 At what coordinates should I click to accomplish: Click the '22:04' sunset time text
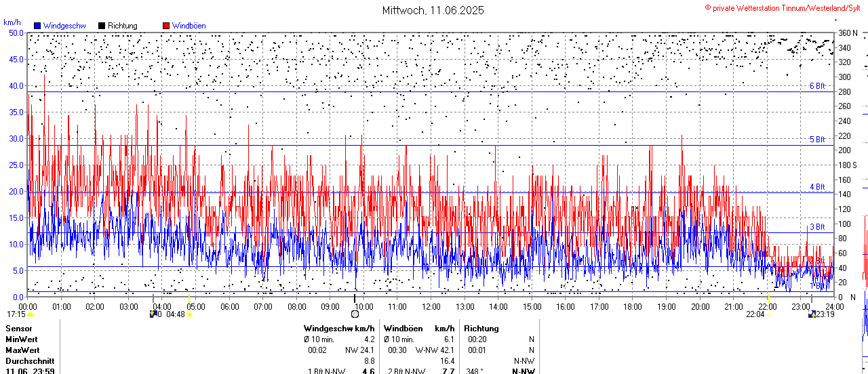[x=755, y=314]
